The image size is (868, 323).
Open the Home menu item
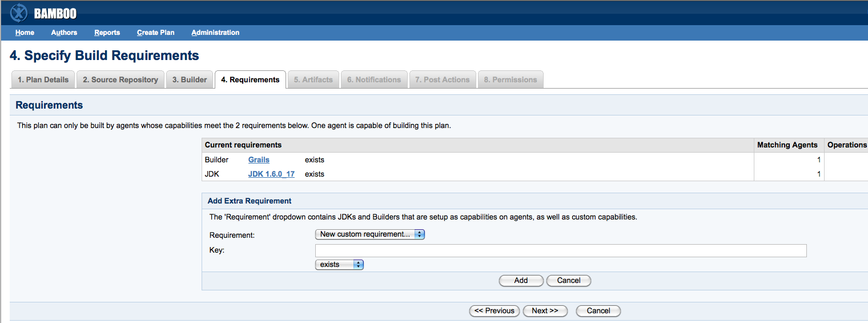tap(25, 33)
